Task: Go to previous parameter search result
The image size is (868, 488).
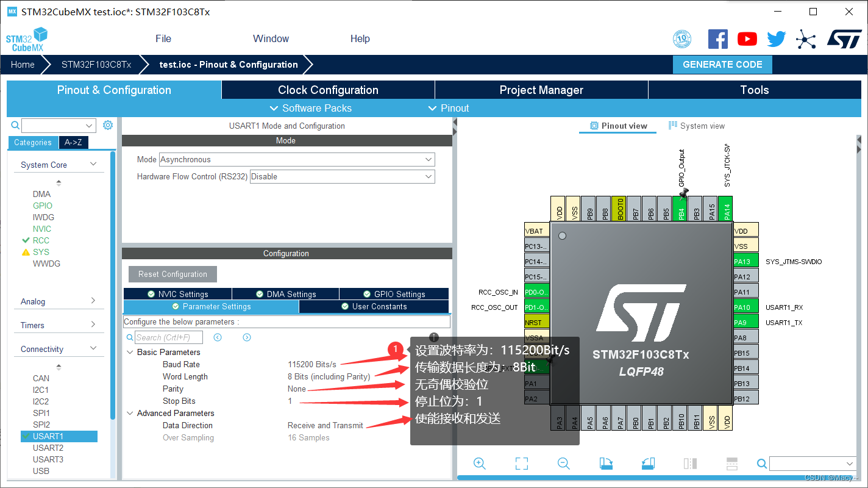Action: coord(218,337)
